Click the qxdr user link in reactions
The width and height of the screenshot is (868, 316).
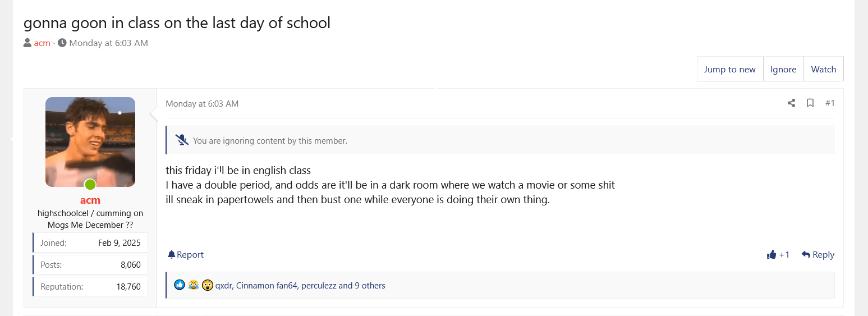pos(223,286)
